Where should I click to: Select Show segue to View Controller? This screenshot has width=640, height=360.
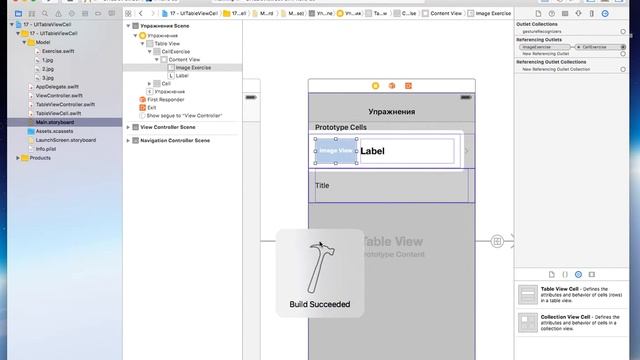pyautogui.click(x=184, y=116)
